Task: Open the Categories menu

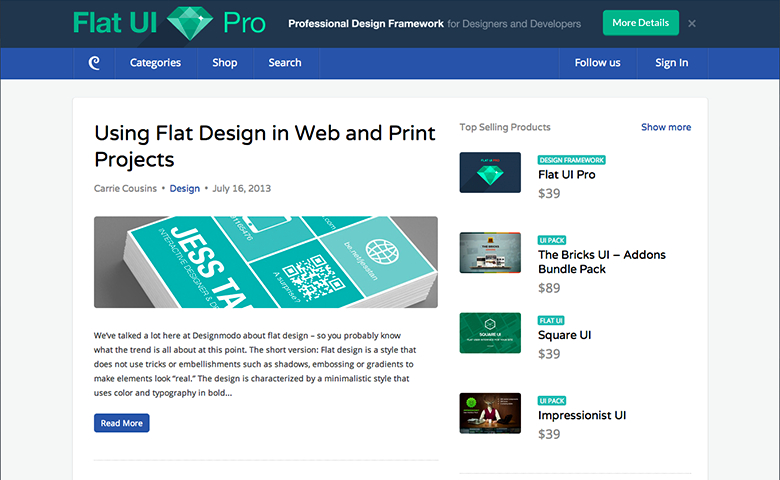Action: [155, 63]
